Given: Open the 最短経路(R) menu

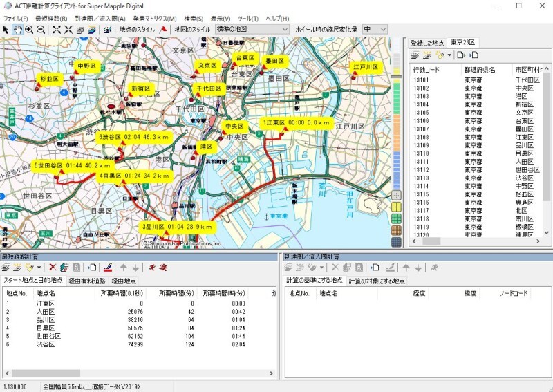Looking at the screenshot, I should 51,18.
